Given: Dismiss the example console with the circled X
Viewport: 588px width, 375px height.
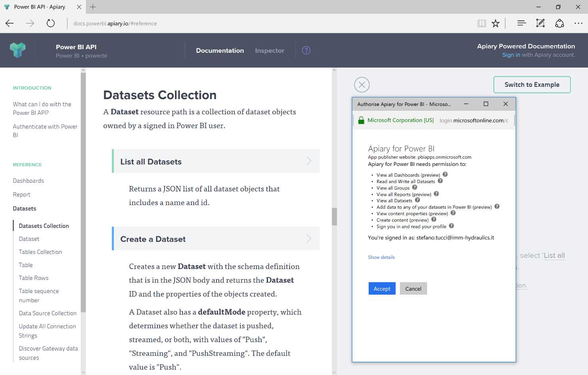Looking at the screenshot, I should [362, 84].
